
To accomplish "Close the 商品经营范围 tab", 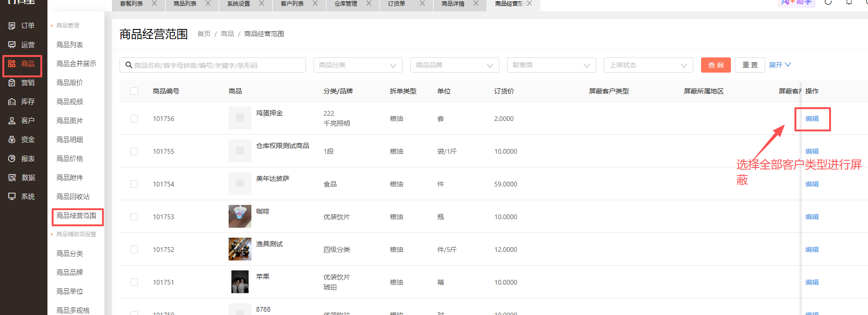I will 529,3.
